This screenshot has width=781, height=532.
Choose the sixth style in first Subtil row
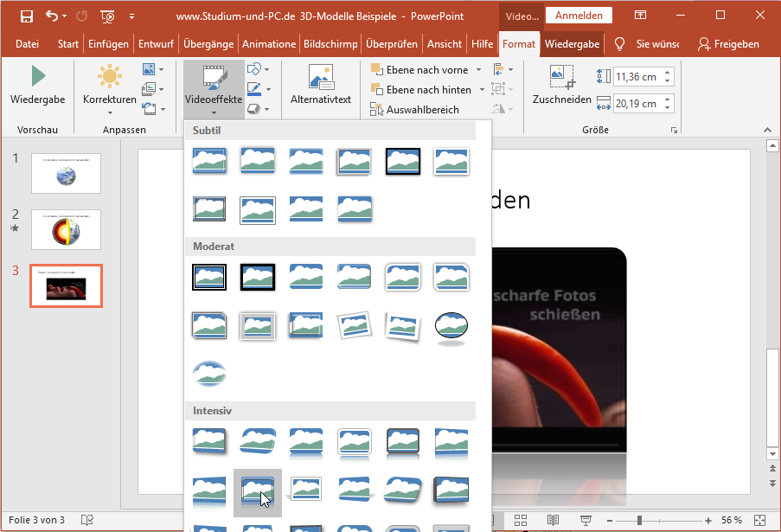click(x=451, y=161)
